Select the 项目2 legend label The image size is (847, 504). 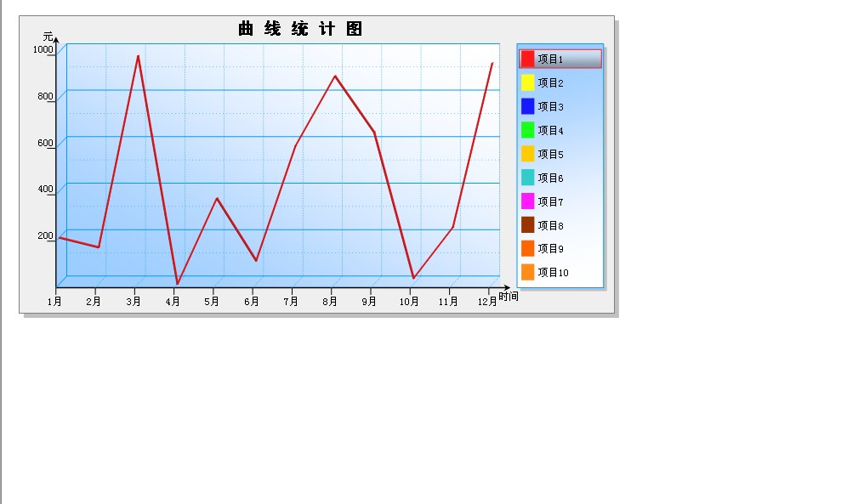pyautogui.click(x=550, y=82)
